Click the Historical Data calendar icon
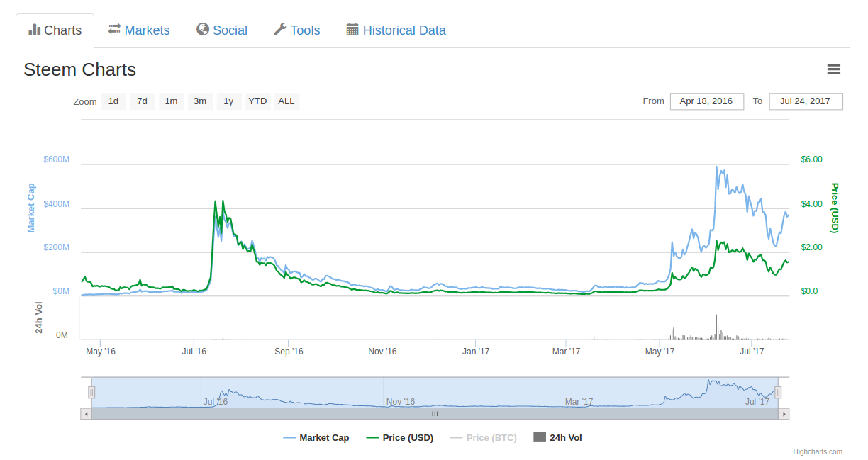 [x=352, y=29]
